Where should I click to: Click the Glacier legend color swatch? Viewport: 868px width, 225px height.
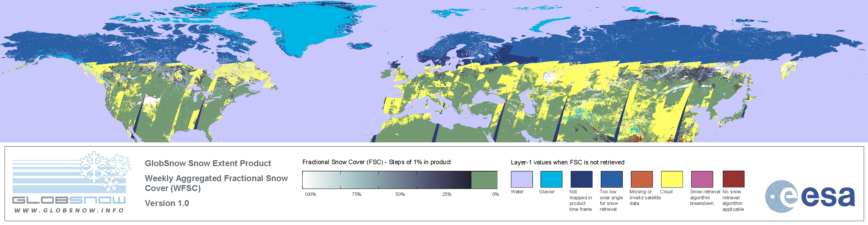pyautogui.click(x=551, y=179)
